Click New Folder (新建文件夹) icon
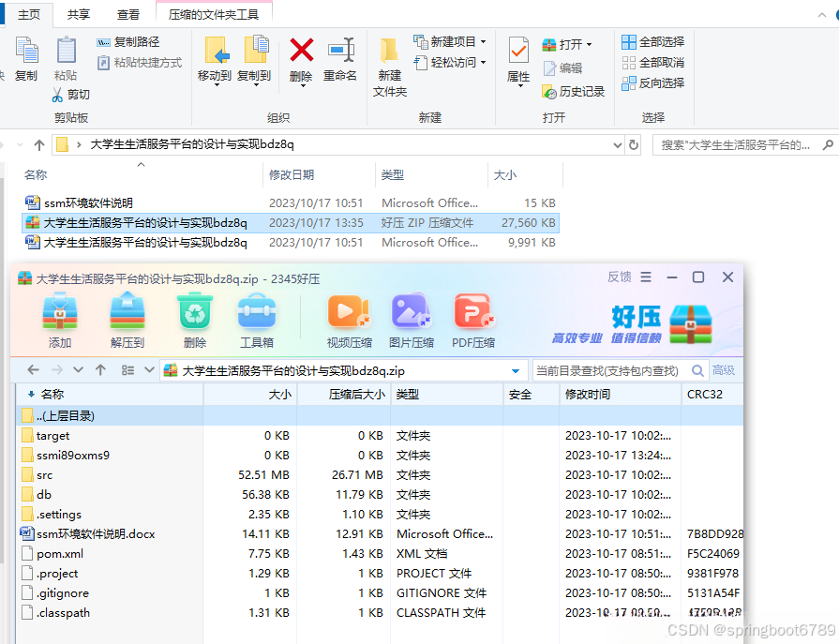Viewport: 839px width, 644px height. click(389, 51)
